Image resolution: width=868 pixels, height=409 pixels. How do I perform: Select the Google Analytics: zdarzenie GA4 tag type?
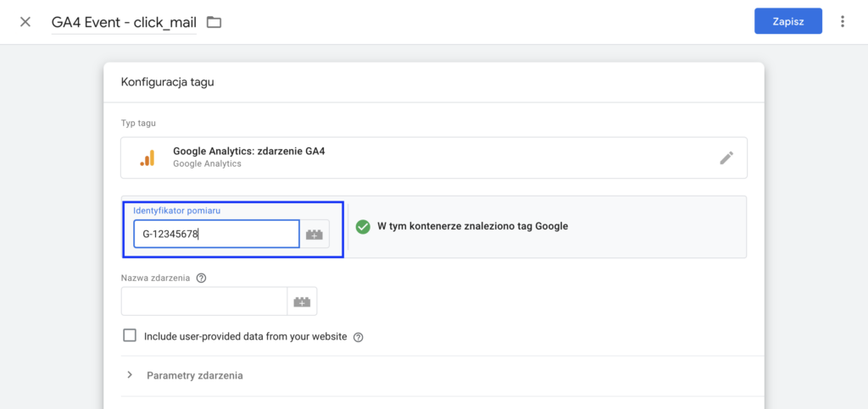(433, 158)
